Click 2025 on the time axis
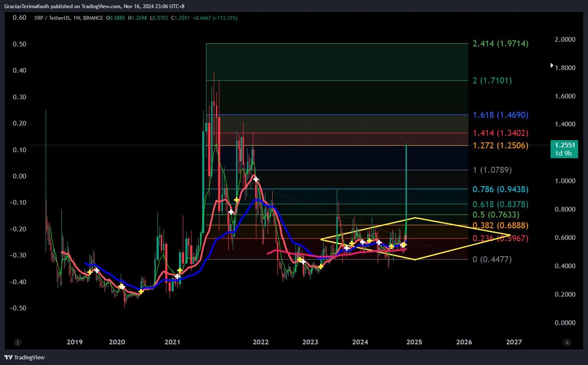Screen dimensions: 588x365 click(414, 342)
